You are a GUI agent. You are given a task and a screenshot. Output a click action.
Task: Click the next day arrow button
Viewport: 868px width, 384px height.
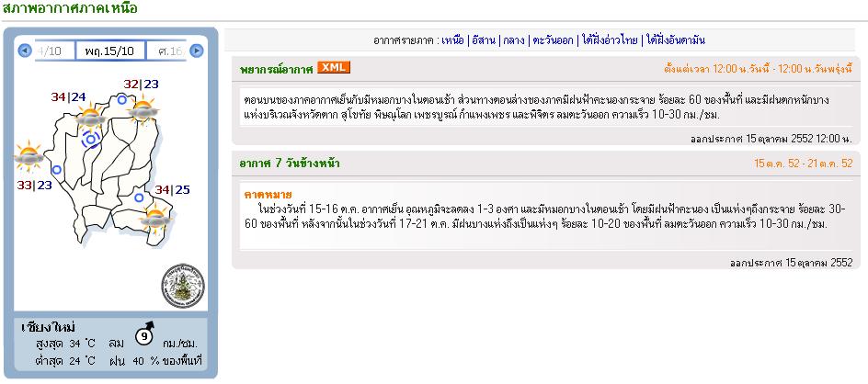[196, 51]
